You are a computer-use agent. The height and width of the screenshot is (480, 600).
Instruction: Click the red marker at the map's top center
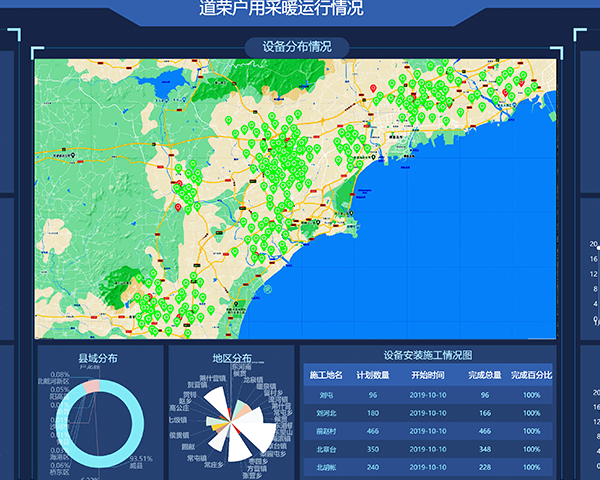click(x=374, y=89)
